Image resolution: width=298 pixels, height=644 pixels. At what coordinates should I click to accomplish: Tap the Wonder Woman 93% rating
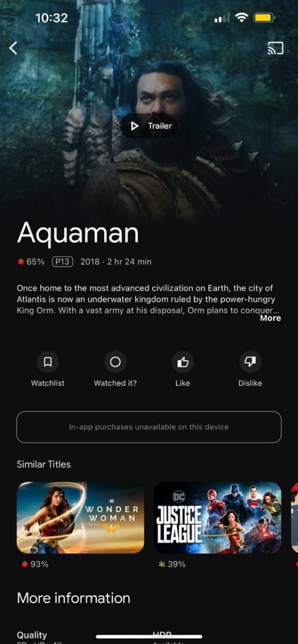click(x=35, y=564)
